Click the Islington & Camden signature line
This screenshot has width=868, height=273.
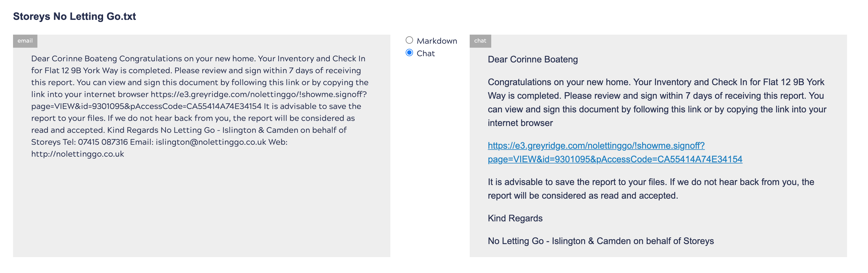[x=601, y=241]
